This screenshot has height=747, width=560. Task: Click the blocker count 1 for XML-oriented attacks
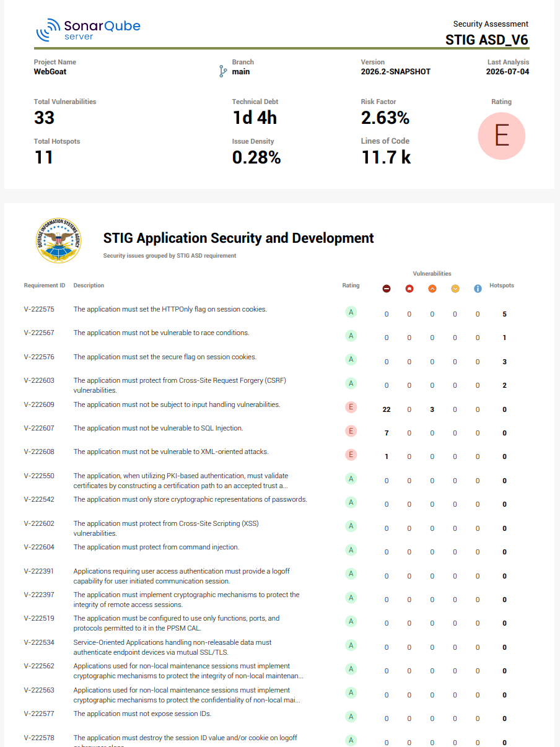click(387, 456)
